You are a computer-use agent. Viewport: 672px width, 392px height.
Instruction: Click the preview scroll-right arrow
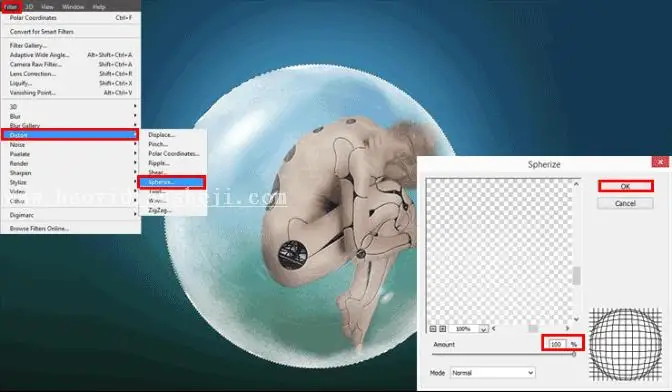pyautogui.click(x=568, y=329)
